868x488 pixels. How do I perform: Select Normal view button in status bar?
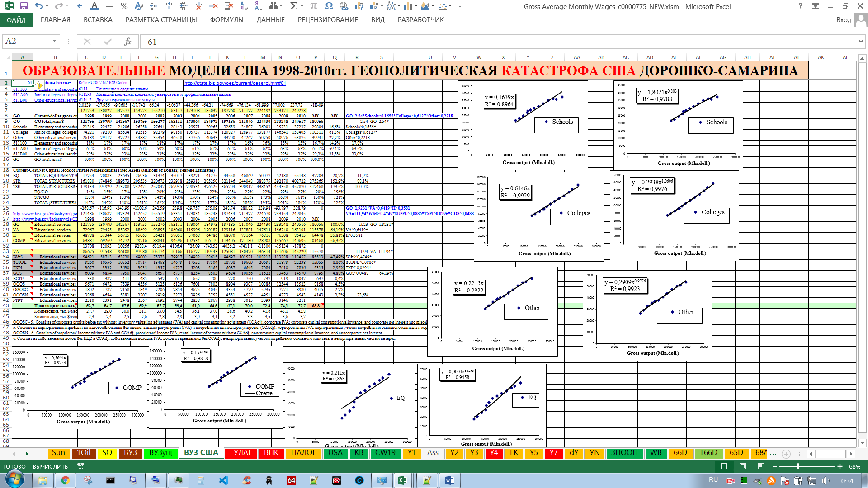coord(724,466)
